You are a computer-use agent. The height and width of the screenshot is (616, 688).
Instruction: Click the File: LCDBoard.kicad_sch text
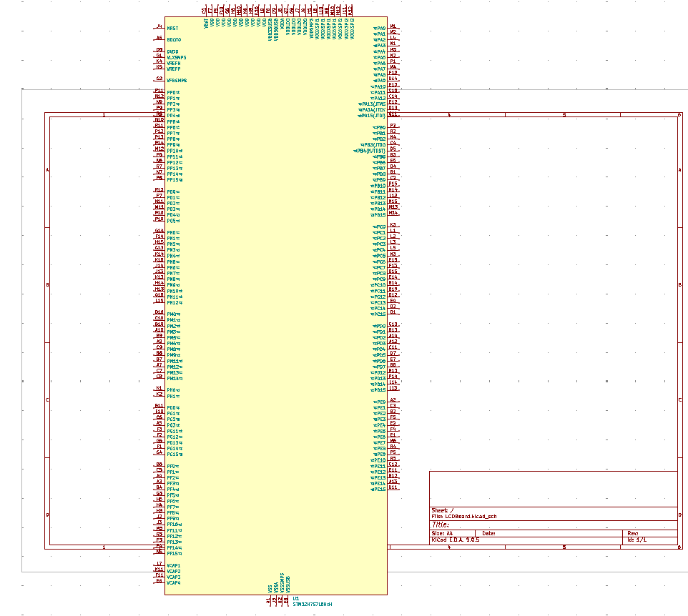click(464, 517)
